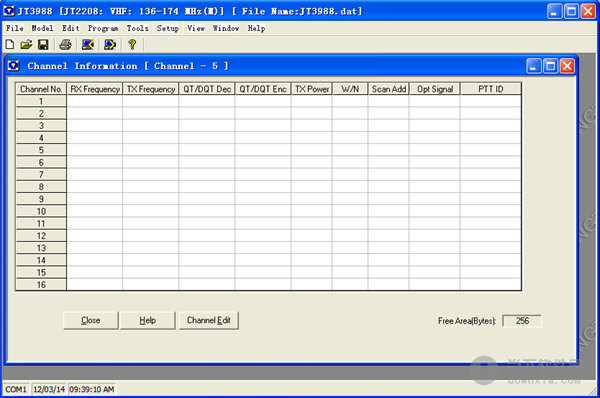Click the Channel Information window icon
Screen dimensions: 600x398
coord(13,66)
